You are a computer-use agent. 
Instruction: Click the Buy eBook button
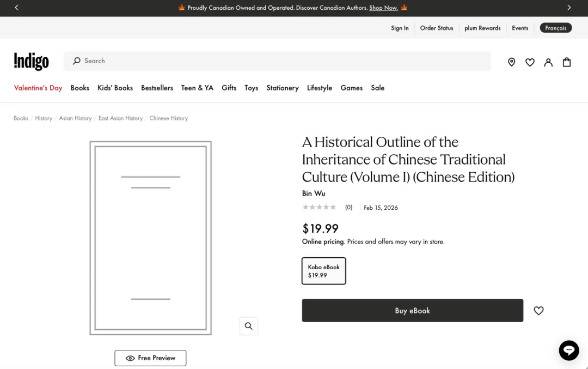coord(412,311)
